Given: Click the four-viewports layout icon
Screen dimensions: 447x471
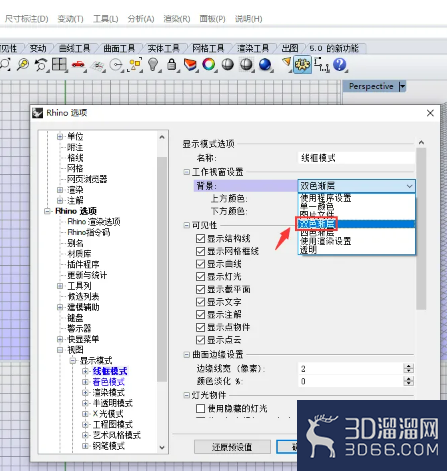Looking at the screenshot, I should click(59, 64).
